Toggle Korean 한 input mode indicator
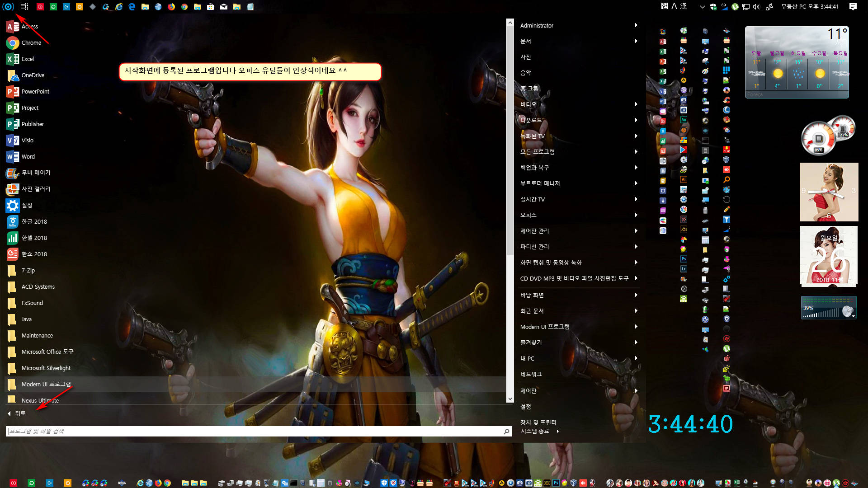Viewport: 868px width, 488px height. click(665, 6)
